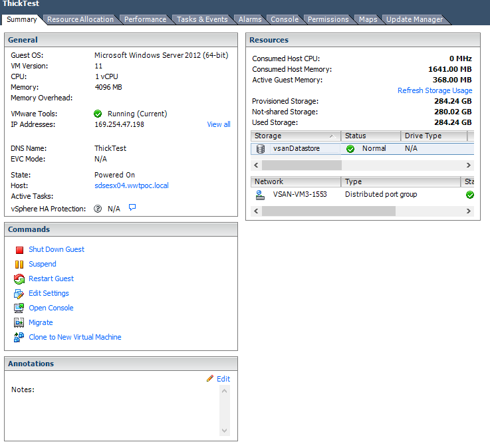Viewport: 490px width, 448px height.
Task: Click the vSphere HA Protection speech bubble icon
Action: (132, 208)
